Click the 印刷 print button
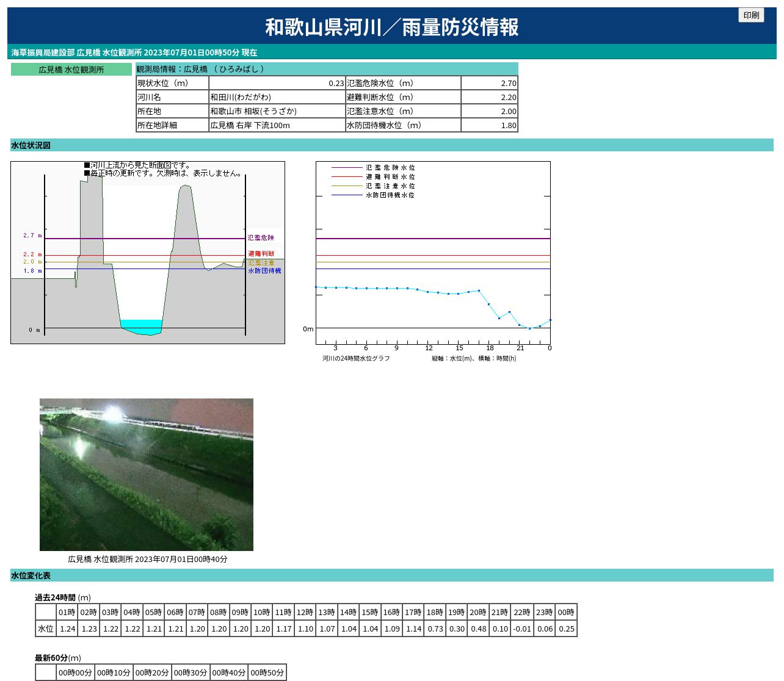Image resolution: width=784 pixels, height=681 pixels. pos(751,15)
